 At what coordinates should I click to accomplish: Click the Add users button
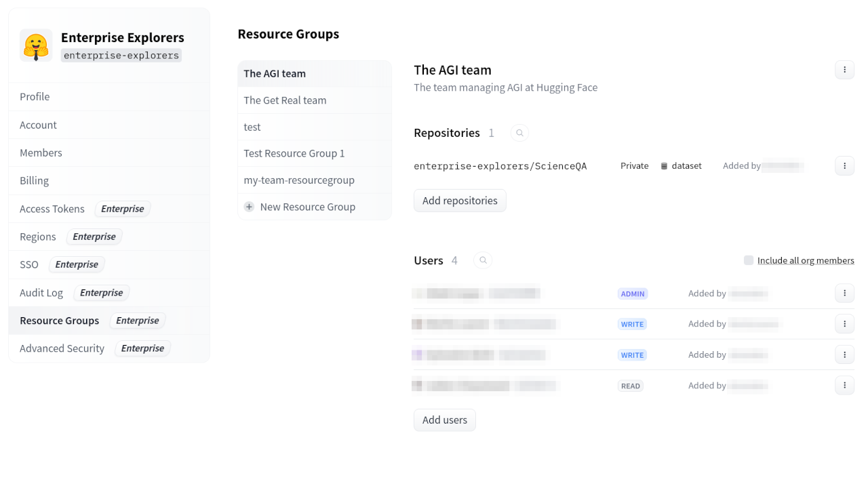pos(444,420)
